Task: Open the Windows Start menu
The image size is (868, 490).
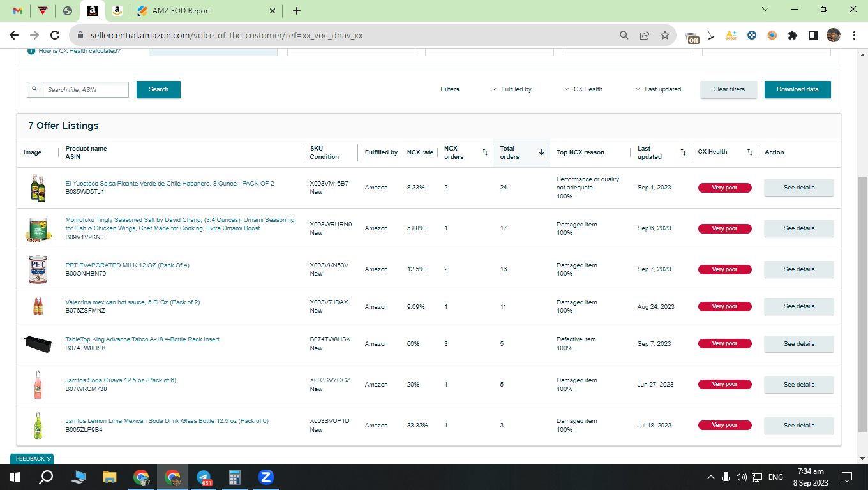Action: [15, 477]
